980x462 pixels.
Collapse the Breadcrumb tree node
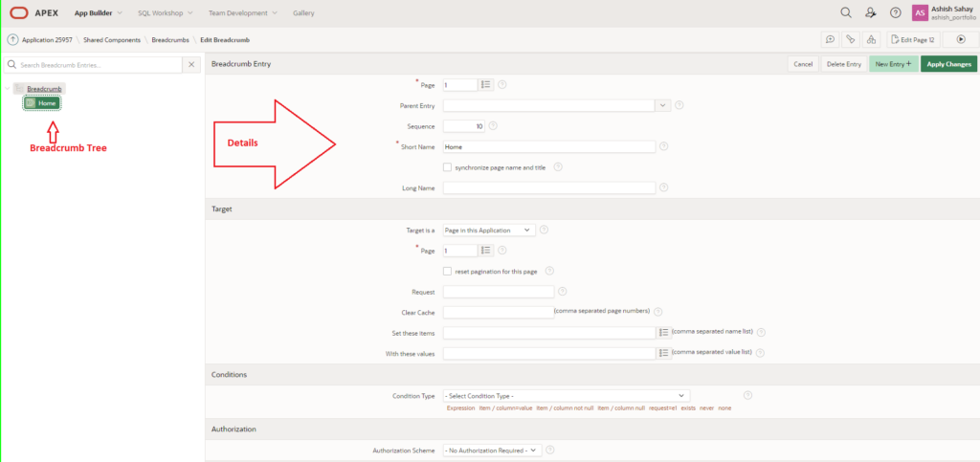point(10,89)
